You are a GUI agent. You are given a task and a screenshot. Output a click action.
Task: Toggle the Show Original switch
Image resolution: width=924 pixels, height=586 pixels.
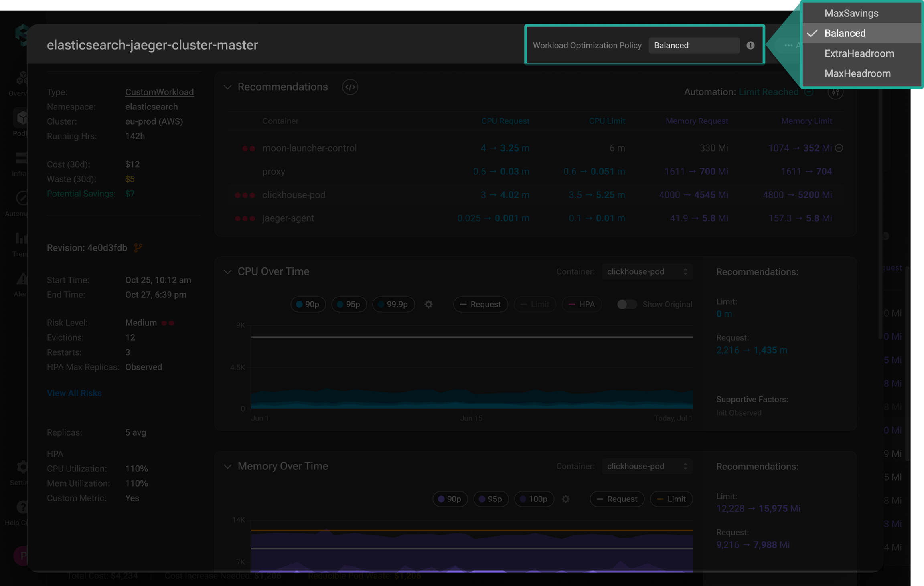click(x=626, y=304)
